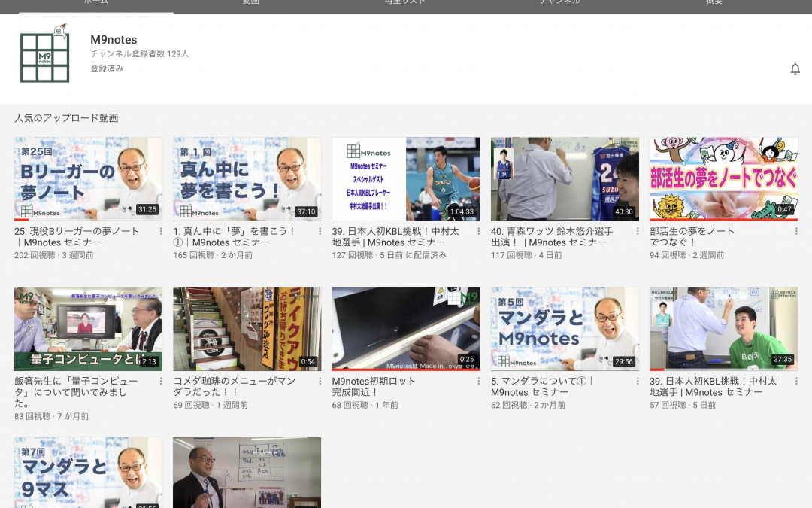Viewport: 812px width, 508px height.
Task: Click the チャンネル登録者数 129人 text
Action: coord(139,54)
